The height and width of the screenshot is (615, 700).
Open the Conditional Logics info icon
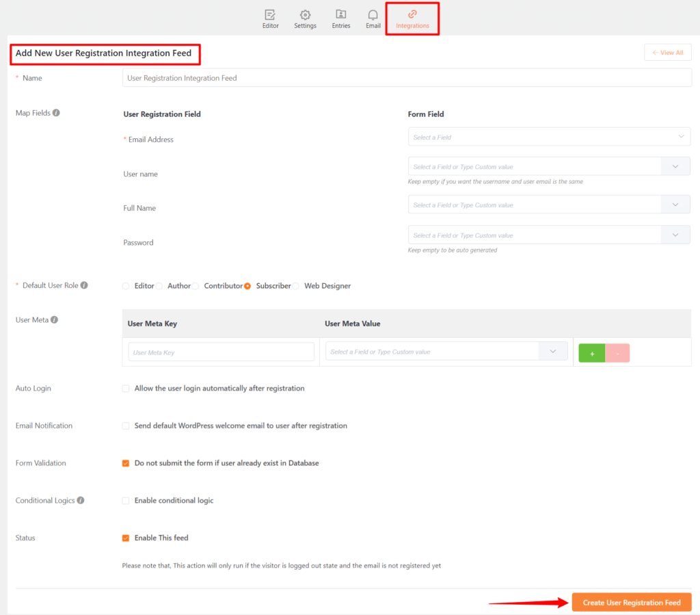coord(81,500)
